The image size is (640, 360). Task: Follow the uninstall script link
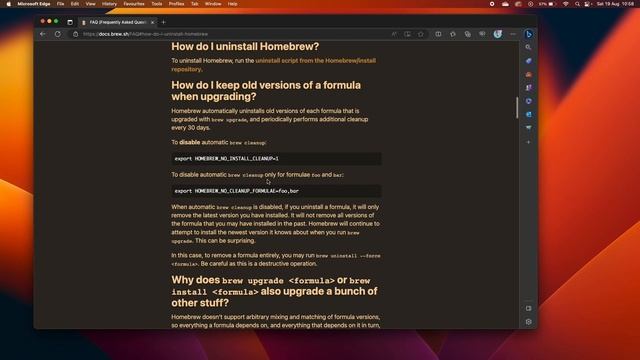[273, 65]
